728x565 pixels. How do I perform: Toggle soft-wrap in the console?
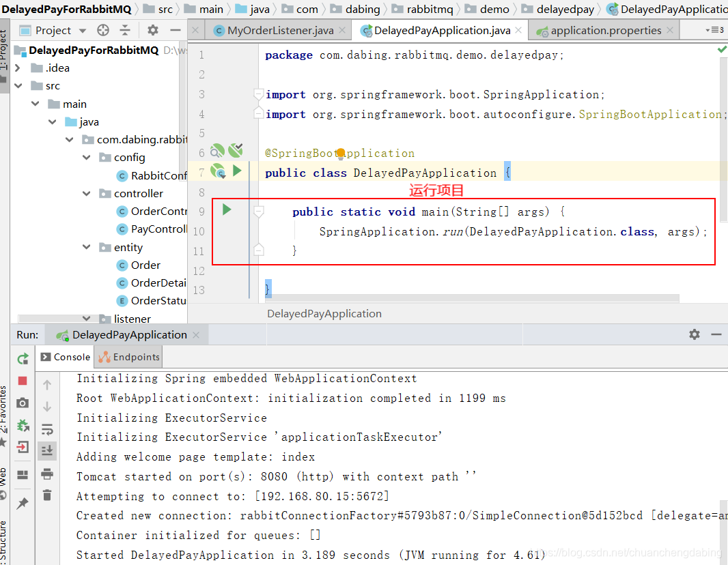[x=47, y=429]
